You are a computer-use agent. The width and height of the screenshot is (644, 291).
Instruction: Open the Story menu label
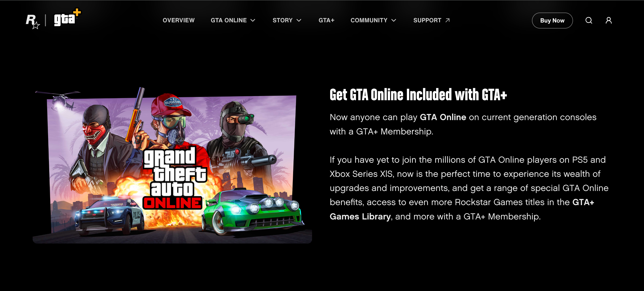coord(283,20)
